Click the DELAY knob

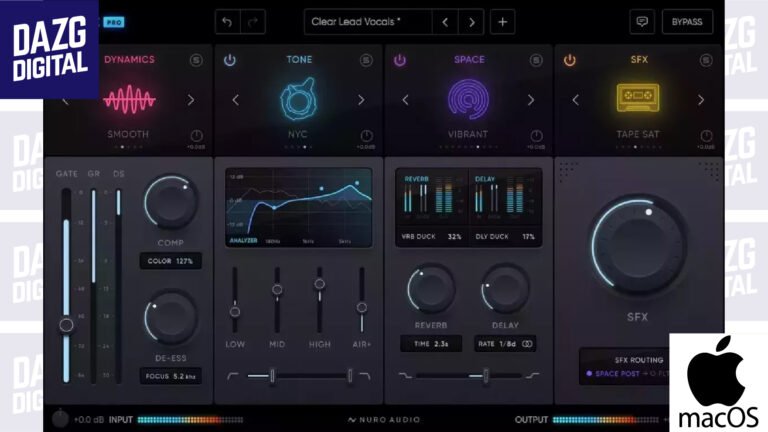505,289
